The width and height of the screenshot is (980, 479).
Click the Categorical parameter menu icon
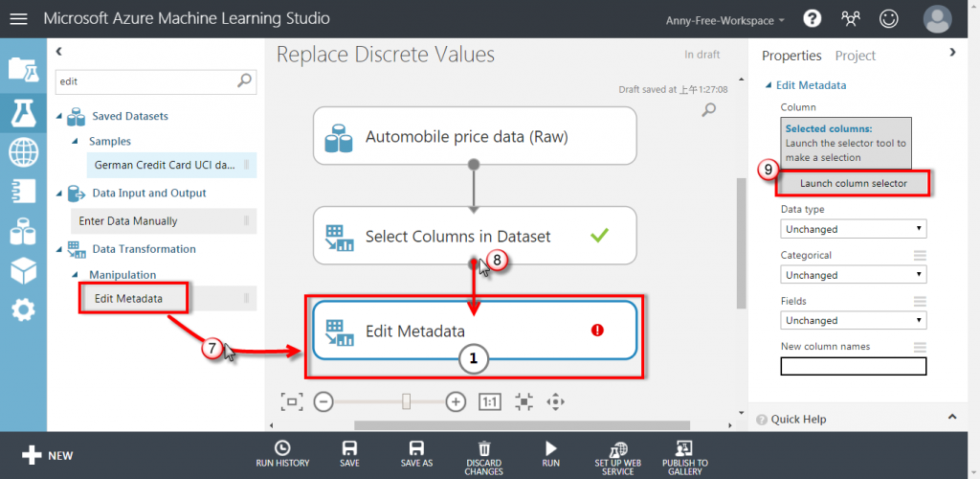tap(920, 255)
